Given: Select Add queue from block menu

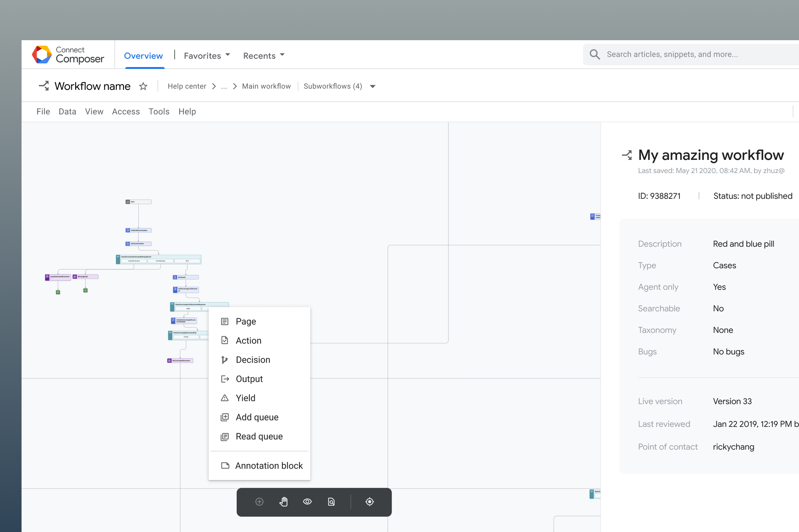Looking at the screenshot, I should coord(257,417).
